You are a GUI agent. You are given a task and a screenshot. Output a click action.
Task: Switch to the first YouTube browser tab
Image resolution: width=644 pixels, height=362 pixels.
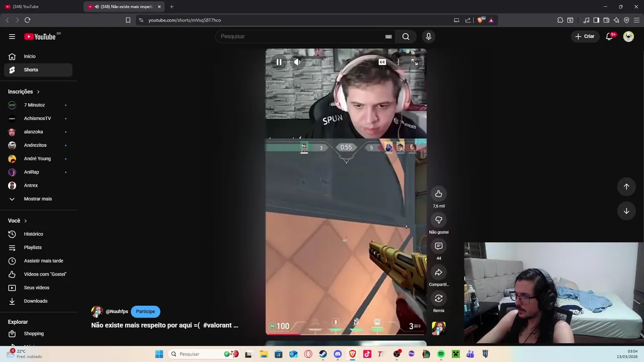pyautogui.click(x=41, y=7)
